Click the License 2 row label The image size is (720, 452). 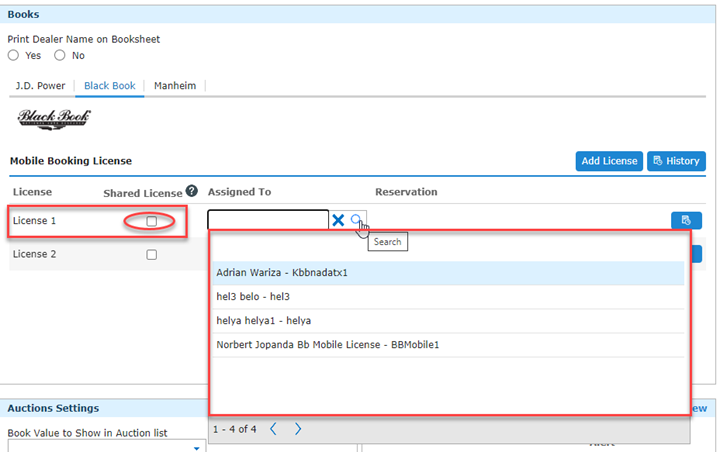coord(34,254)
